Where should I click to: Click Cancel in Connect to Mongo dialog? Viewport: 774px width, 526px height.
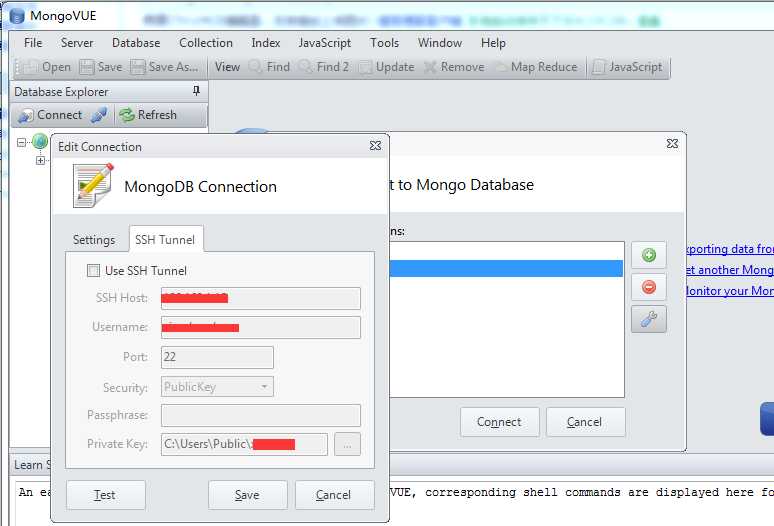[585, 422]
